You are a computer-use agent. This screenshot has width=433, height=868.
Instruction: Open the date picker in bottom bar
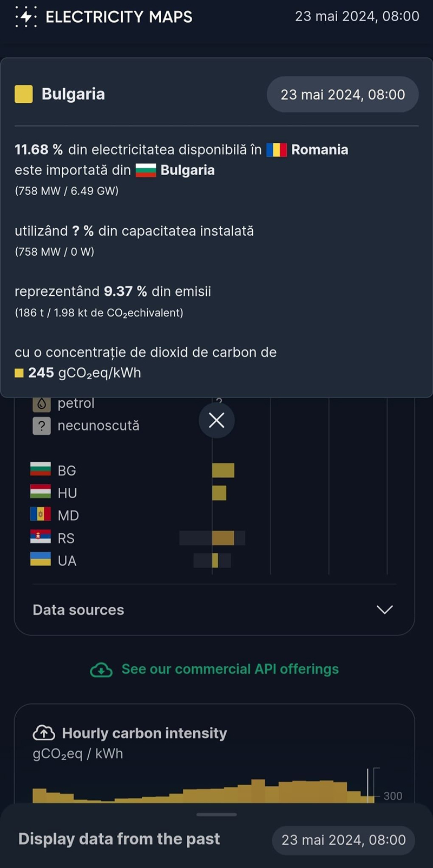point(343,840)
